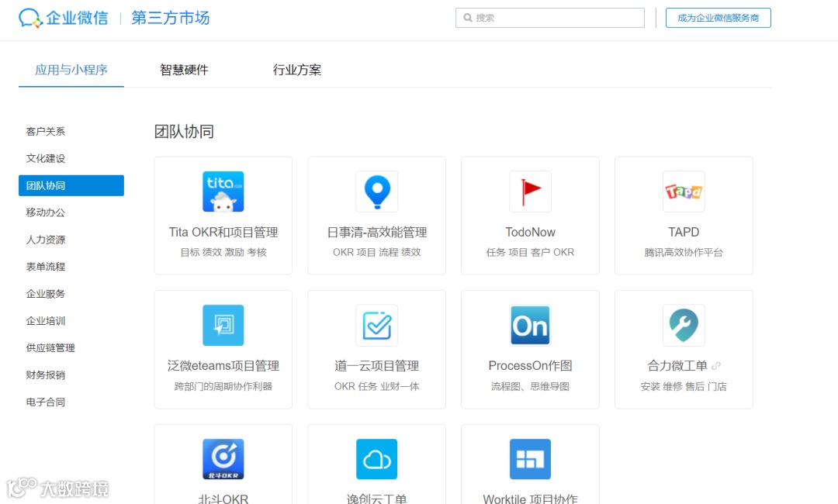Screen dimensions: 838x504
Task: Select 表单流程 category
Action: tap(46, 267)
